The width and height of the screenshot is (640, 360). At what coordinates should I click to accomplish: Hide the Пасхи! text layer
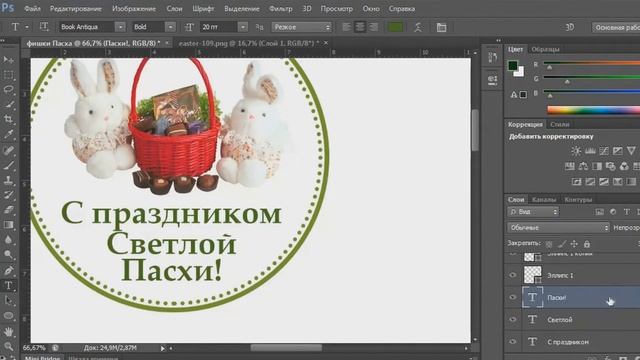point(513,297)
